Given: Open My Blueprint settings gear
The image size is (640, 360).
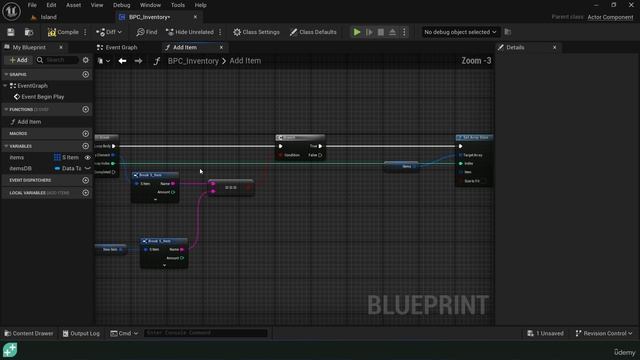Looking at the screenshot, I should pos(85,60).
